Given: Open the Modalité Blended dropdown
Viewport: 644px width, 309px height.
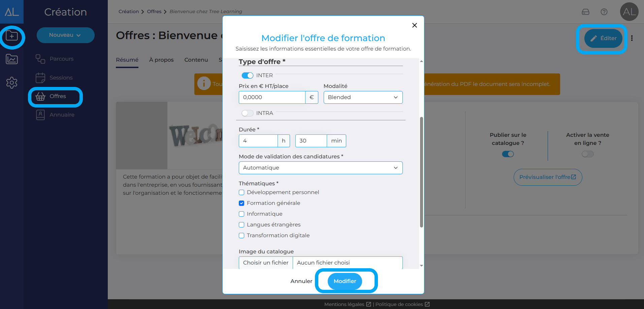Looking at the screenshot, I should 363,97.
